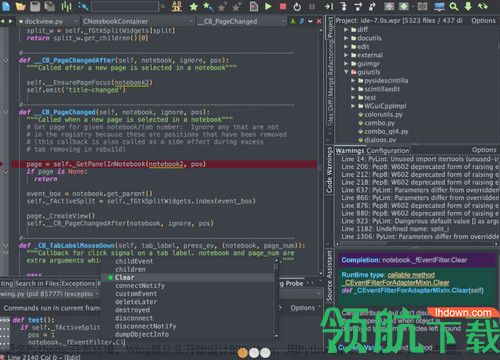This screenshot has width=500, height=360.
Task: Open the dockview.py file dropdown
Action: [48, 21]
